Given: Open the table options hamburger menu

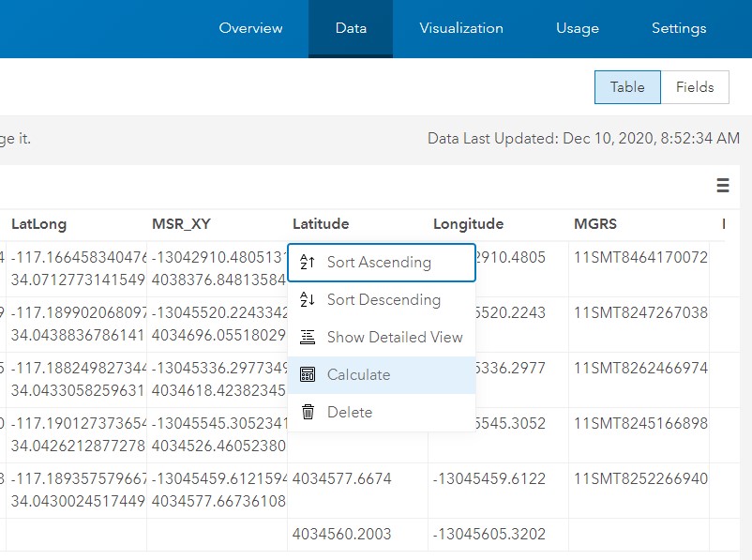Looking at the screenshot, I should pyautogui.click(x=723, y=186).
